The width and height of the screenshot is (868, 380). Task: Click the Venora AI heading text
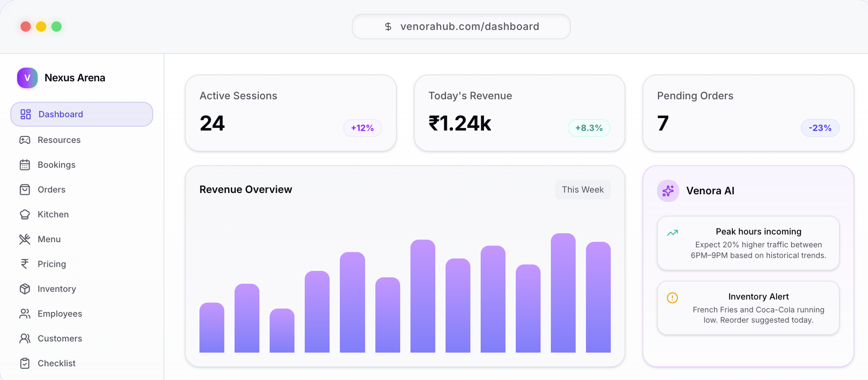(710, 191)
